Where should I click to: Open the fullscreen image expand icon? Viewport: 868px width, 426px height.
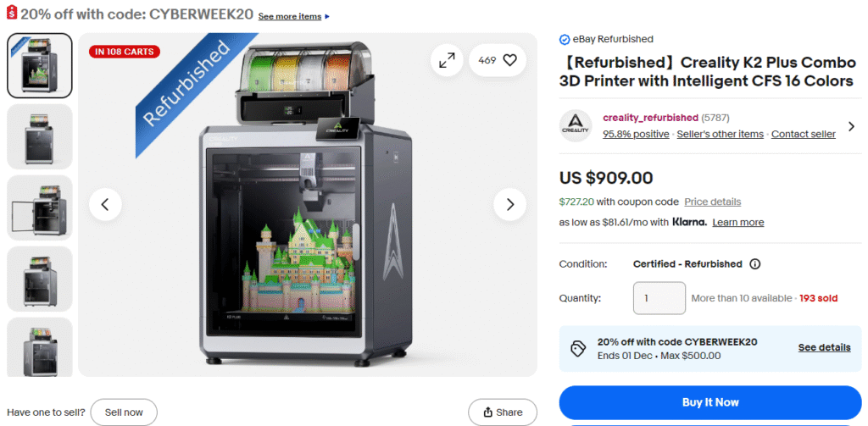(x=447, y=60)
